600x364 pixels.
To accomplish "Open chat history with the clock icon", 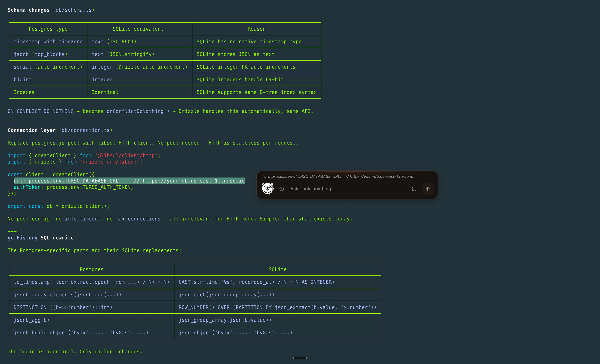I will (282, 189).
